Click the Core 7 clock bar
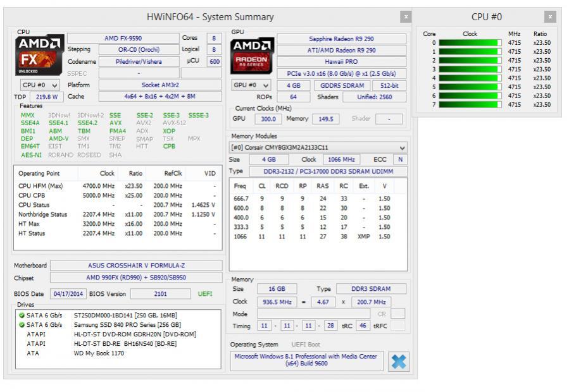 click(470, 104)
